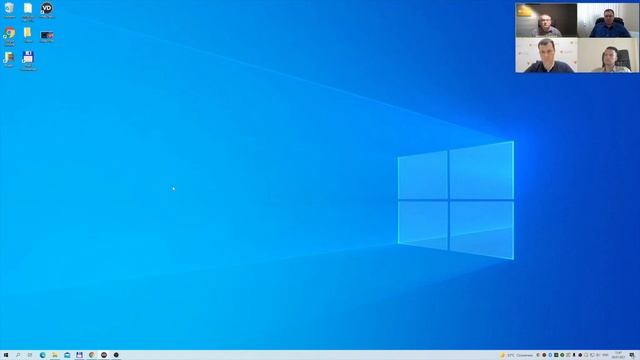Open the Recycle Bin desktop icon
The height and width of the screenshot is (360, 640).
tap(9, 9)
